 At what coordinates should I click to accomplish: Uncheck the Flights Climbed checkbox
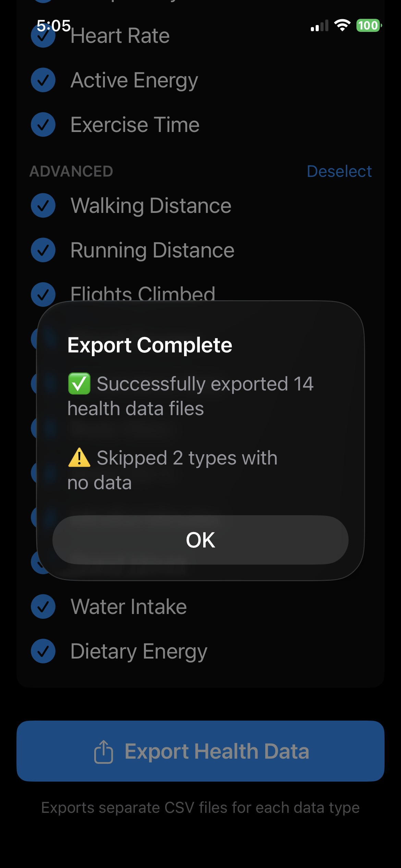pyautogui.click(x=43, y=294)
